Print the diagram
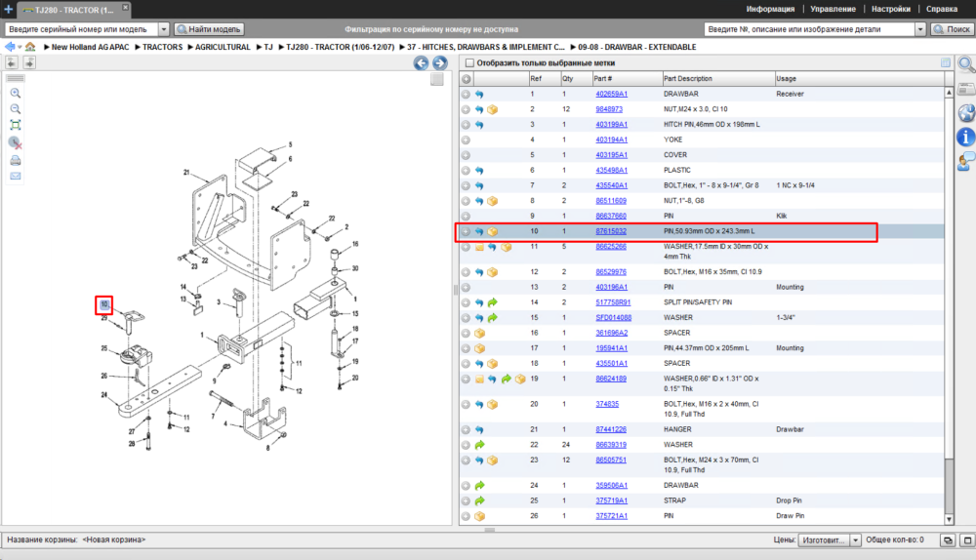 (16, 161)
